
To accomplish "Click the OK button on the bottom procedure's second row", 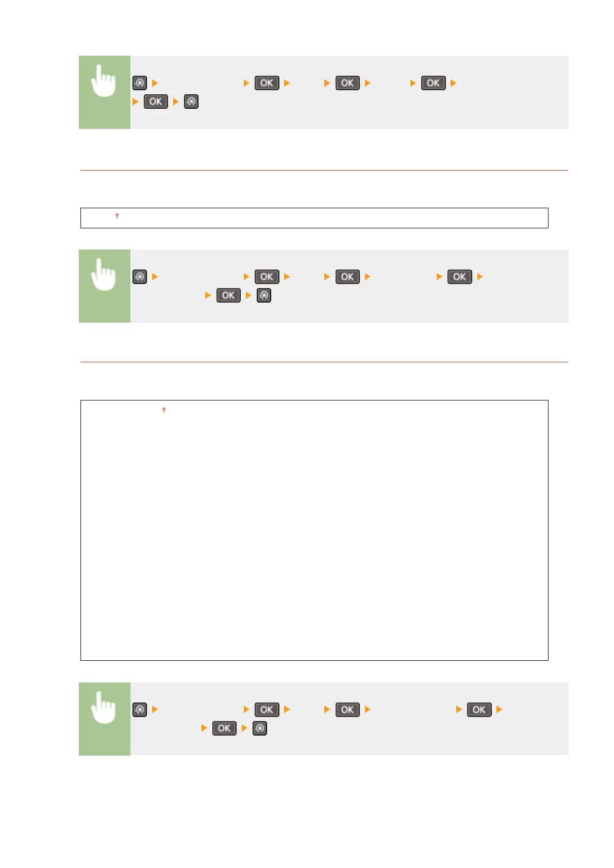I will [224, 728].
